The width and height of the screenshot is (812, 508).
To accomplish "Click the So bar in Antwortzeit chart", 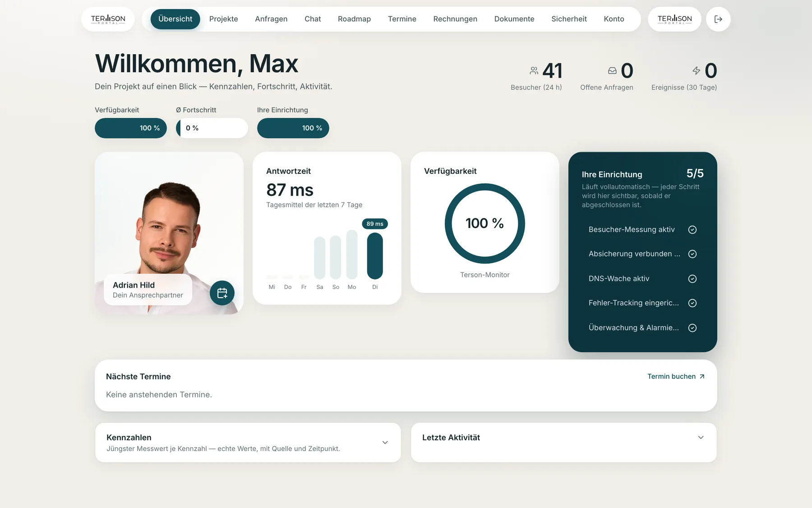I will 336,257.
